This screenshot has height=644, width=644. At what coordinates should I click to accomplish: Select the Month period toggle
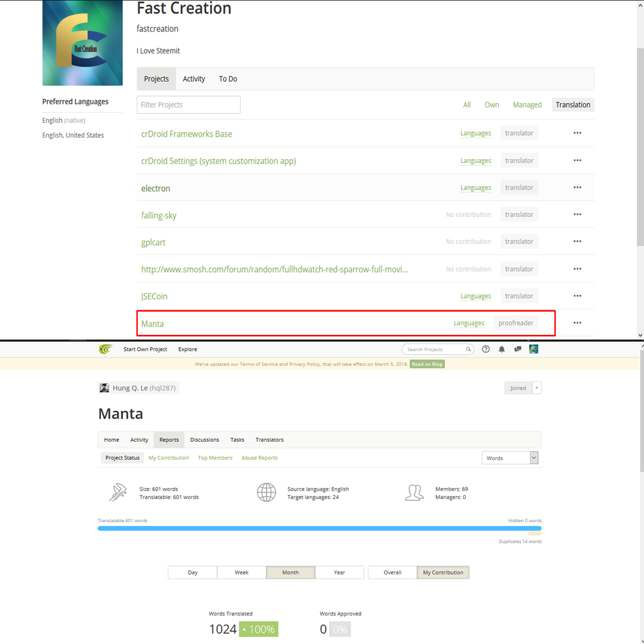click(x=290, y=573)
